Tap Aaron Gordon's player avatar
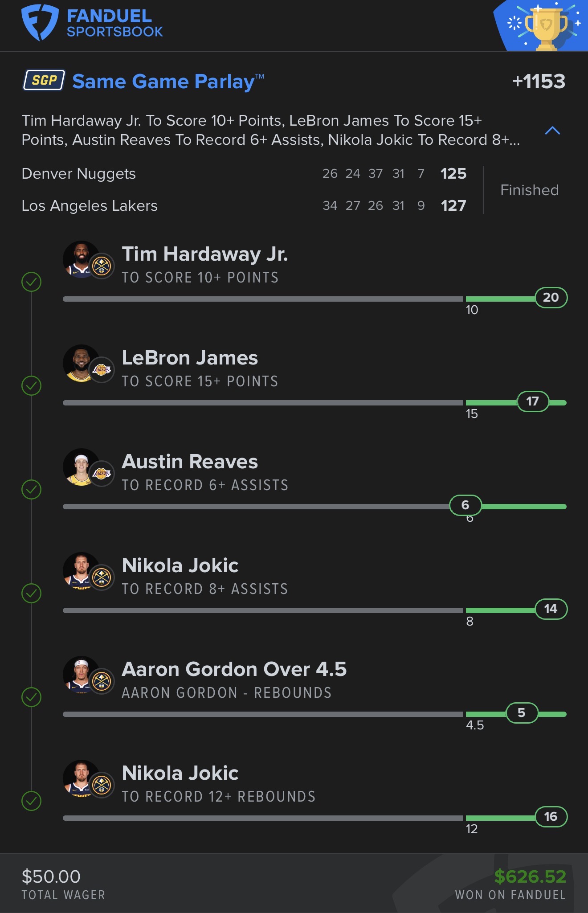Screen dimensions: 588x913 click(x=81, y=675)
